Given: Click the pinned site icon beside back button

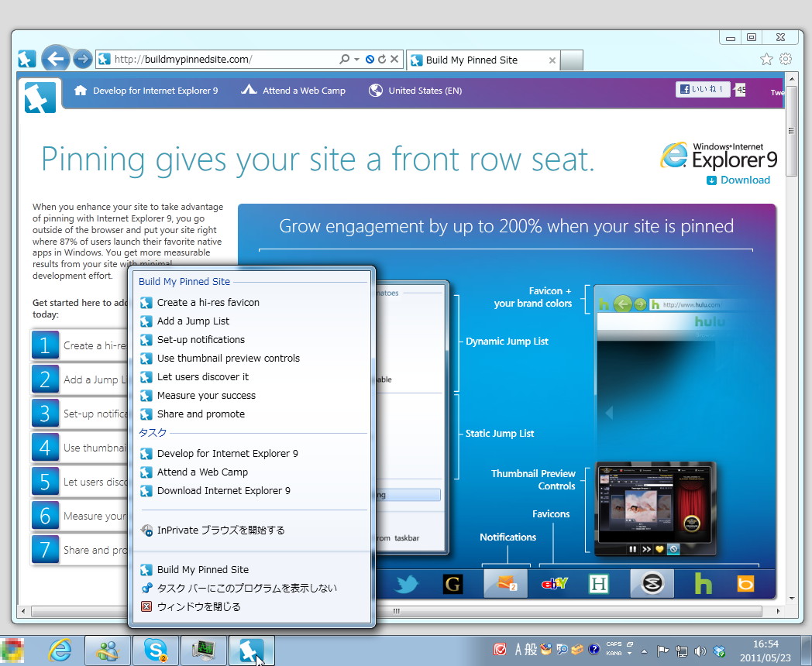Looking at the screenshot, I should [x=27, y=59].
